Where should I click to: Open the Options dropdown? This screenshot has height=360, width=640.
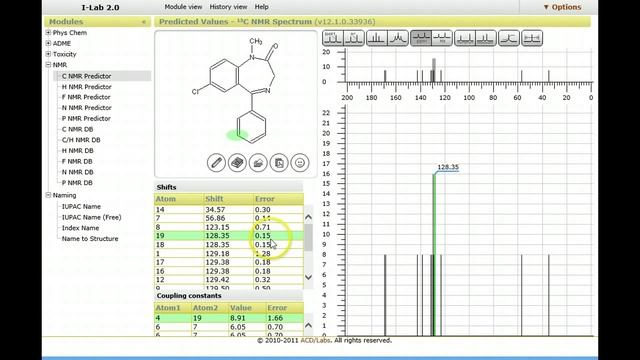[562, 7]
